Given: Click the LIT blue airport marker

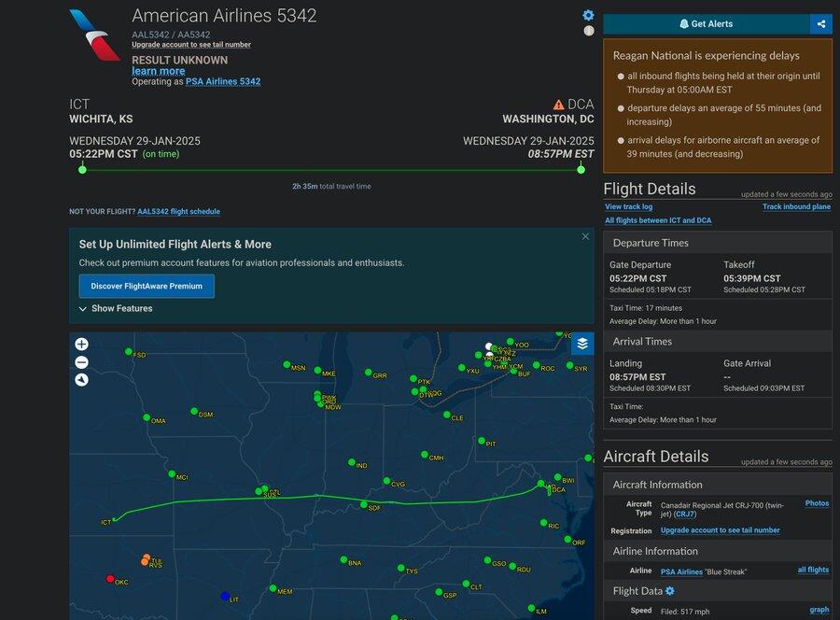Looking at the screenshot, I should [225, 596].
